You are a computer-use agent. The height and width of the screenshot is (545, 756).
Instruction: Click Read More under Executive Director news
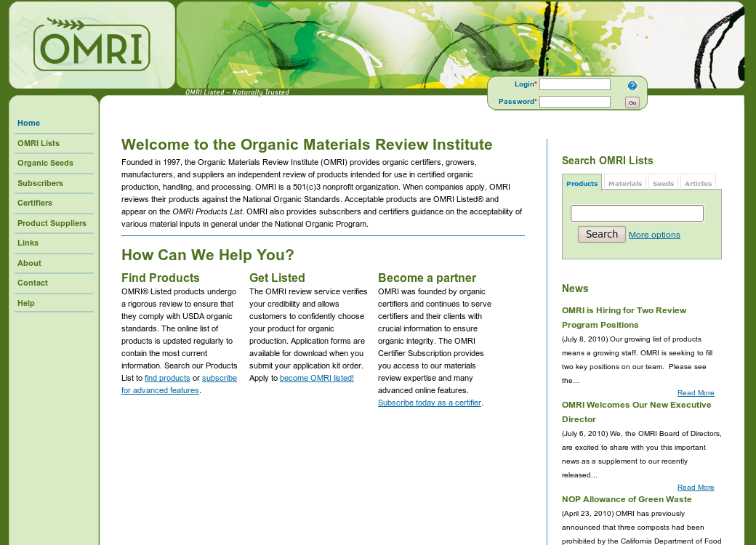pos(696,487)
